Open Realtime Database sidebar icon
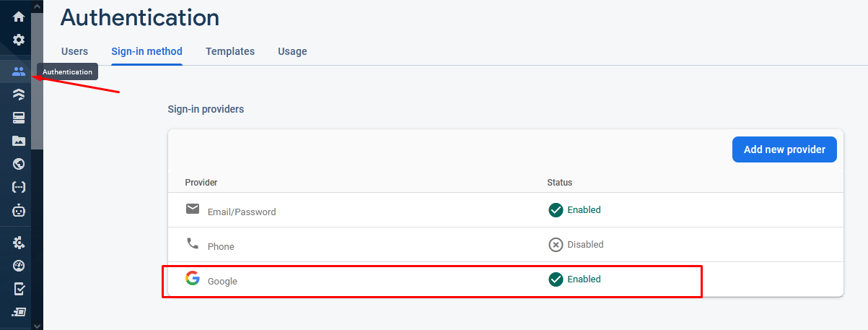Screen dimensions: 868x330 [19, 118]
